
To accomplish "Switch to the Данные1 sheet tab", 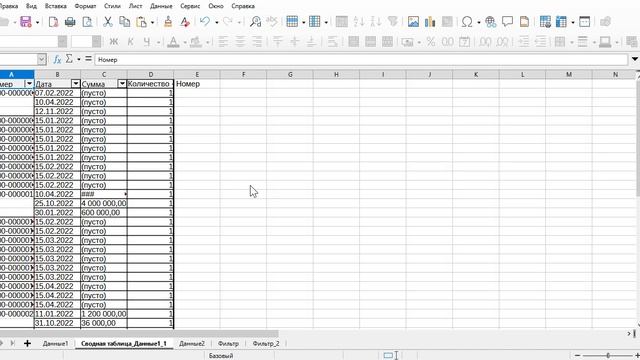I will pos(56,344).
